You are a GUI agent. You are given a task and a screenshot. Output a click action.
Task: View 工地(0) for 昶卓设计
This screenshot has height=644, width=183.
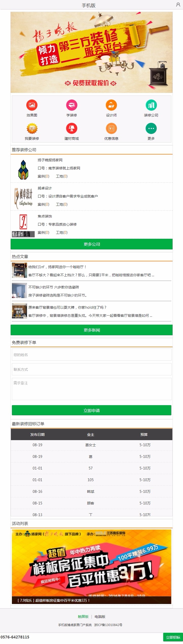click(62, 204)
